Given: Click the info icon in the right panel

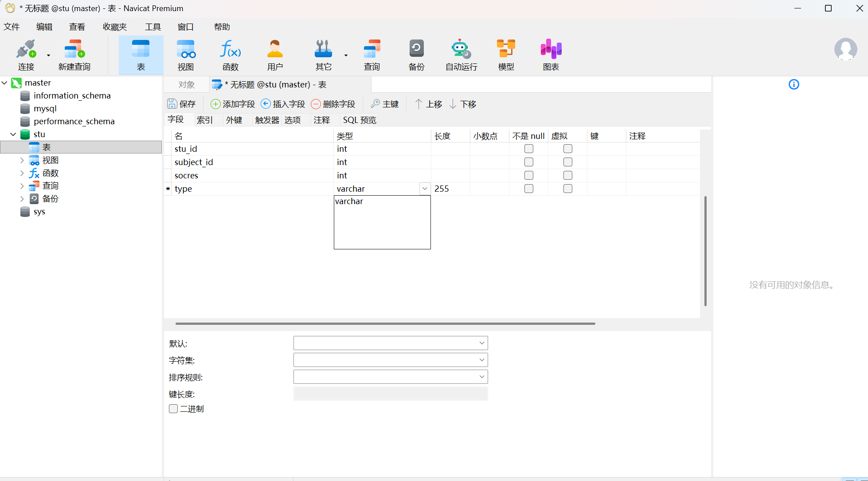Looking at the screenshot, I should (x=794, y=84).
